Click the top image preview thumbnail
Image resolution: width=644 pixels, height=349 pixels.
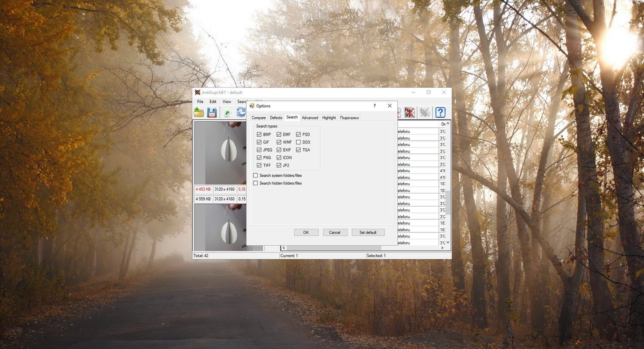pyautogui.click(x=220, y=153)
